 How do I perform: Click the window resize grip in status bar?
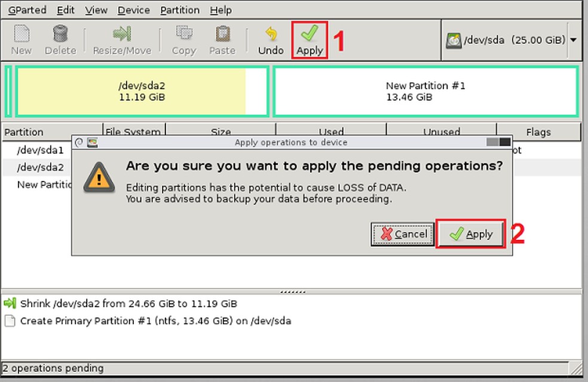[576, 368]
